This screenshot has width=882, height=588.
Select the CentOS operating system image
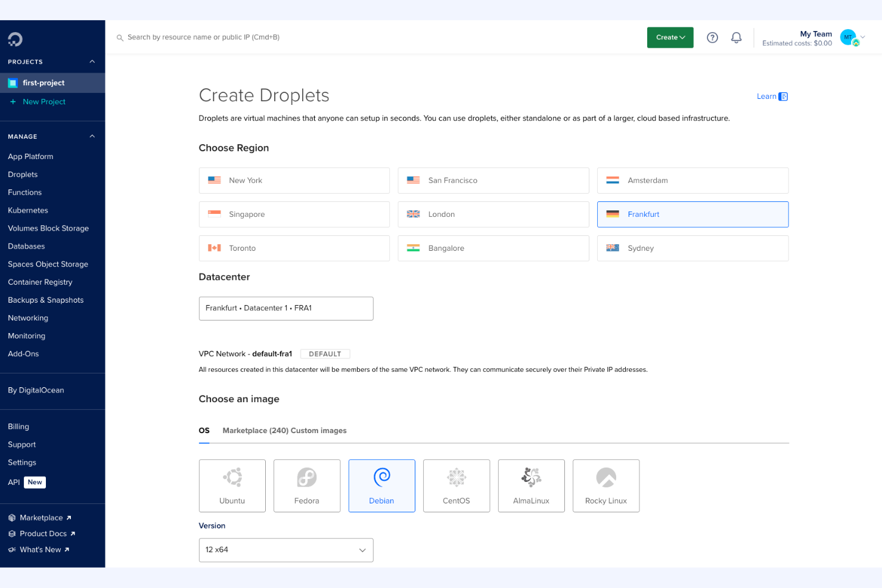click(x=456, y=486)
